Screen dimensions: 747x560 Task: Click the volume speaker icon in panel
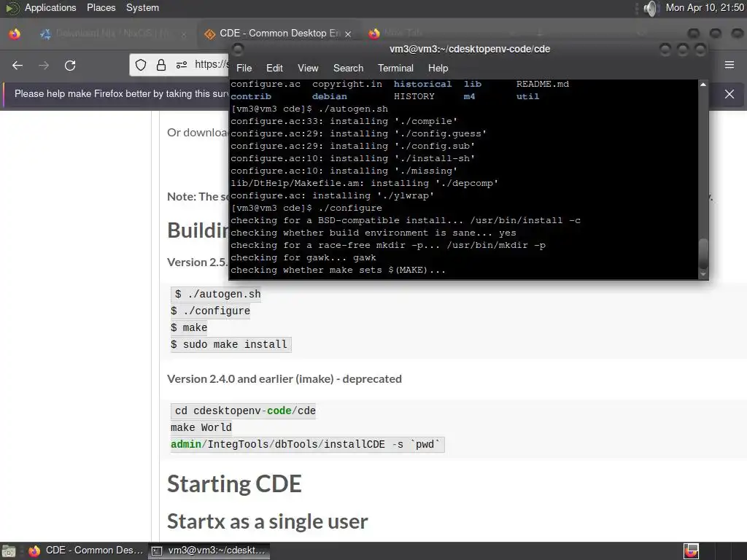tap(650, 8)
